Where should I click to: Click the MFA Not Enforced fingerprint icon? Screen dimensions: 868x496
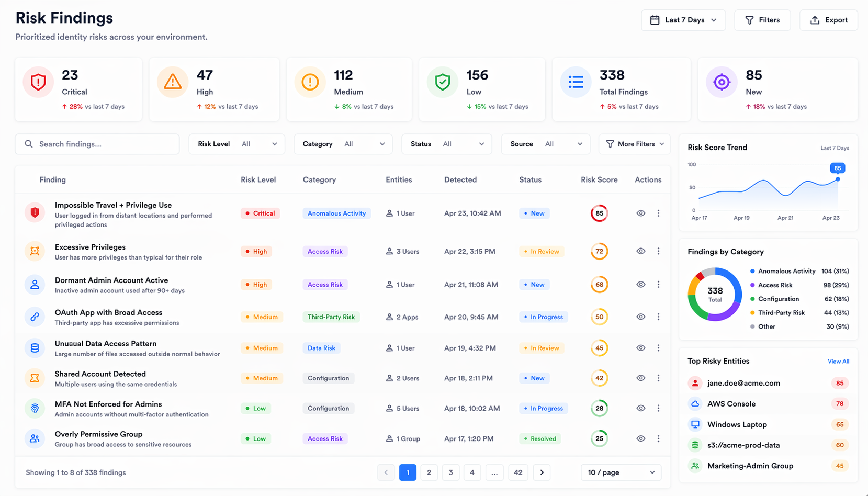pyautogui.click(x=35, y=409)
